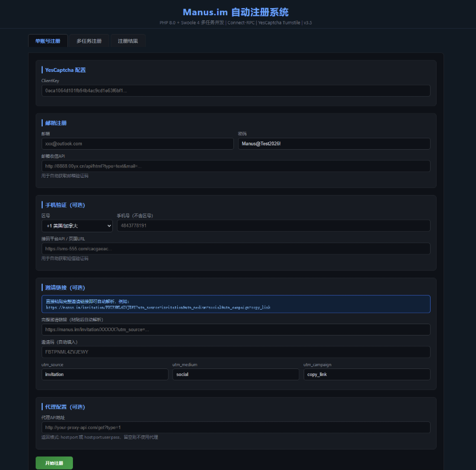The width and height of the screenshot is (476, 470).
Task: Focus the 邮箱 email input field
Action: 137,144
